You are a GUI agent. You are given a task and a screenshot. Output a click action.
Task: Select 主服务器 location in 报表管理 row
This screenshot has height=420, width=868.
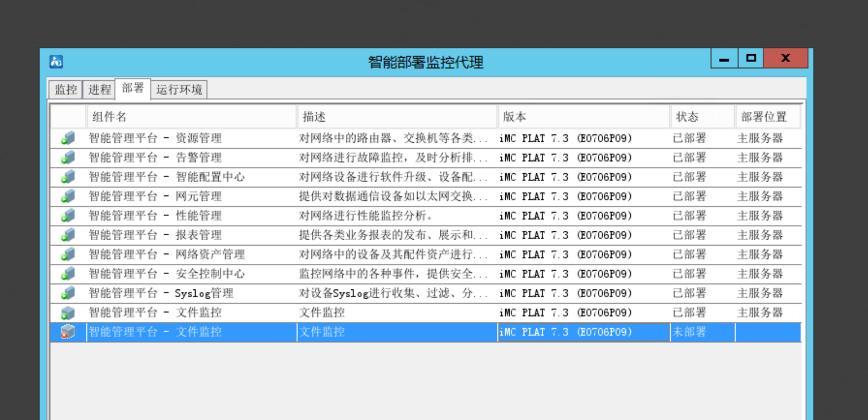[x=760, y=235]
